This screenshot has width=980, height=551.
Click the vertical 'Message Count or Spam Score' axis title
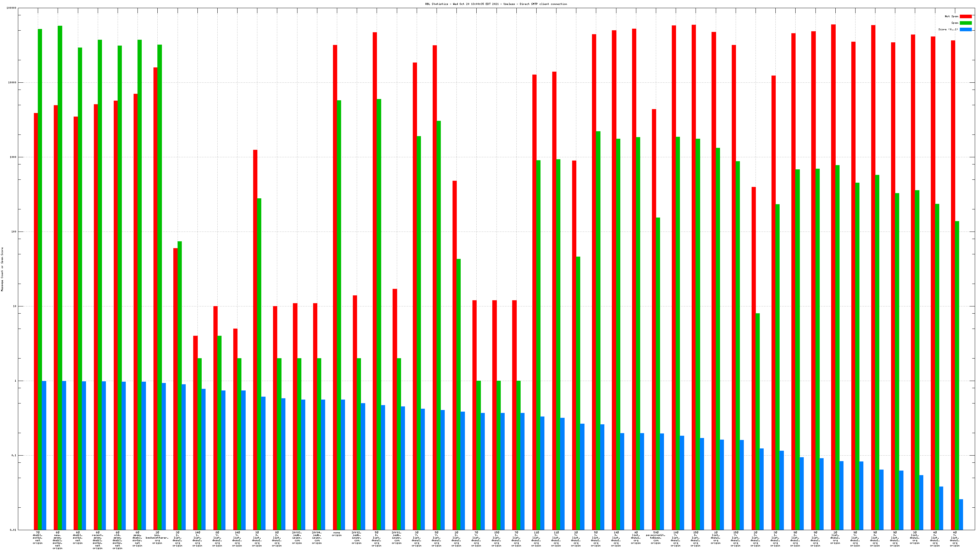2,269
